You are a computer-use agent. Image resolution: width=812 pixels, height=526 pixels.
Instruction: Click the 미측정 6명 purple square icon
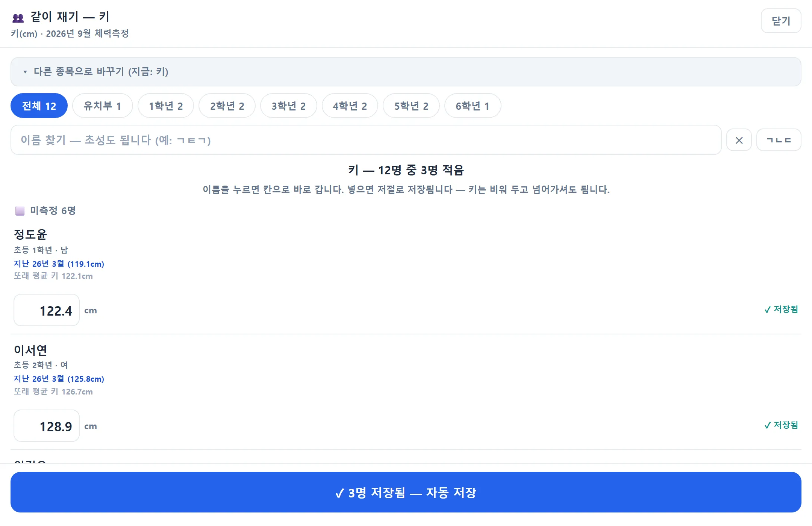click(x=20, y=211)
